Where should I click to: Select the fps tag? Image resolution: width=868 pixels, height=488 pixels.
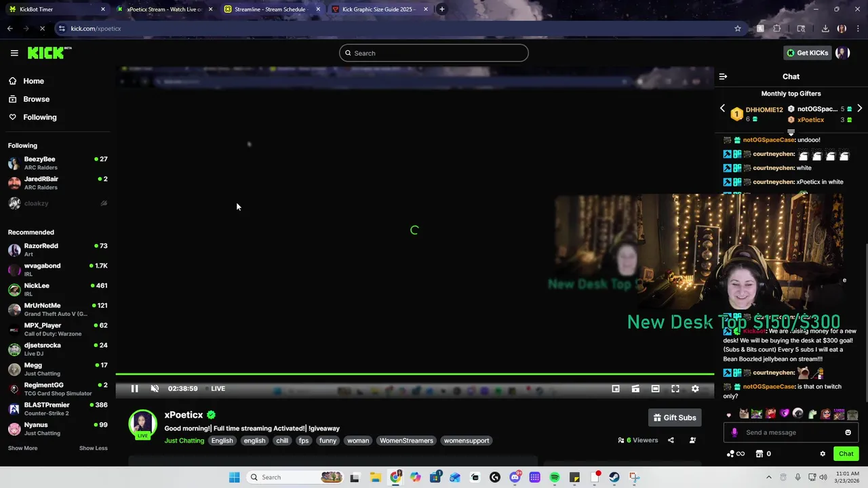coord(304,441)
